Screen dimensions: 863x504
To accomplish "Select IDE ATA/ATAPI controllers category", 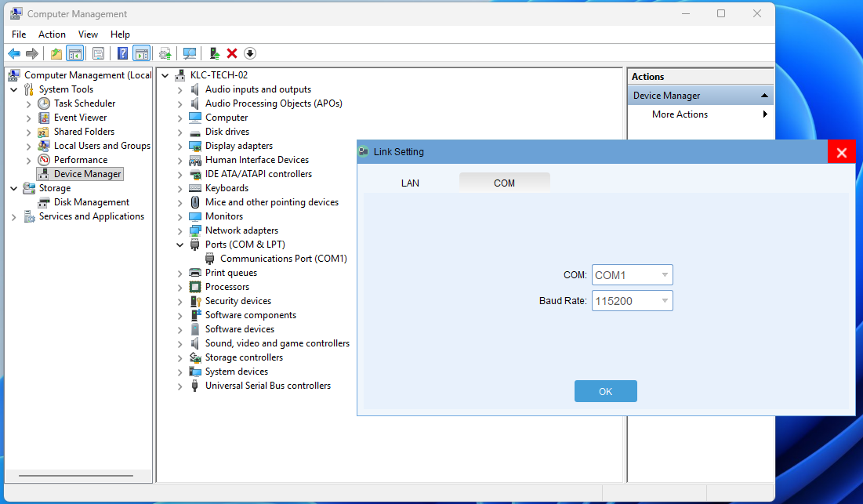I will (259, 174).
